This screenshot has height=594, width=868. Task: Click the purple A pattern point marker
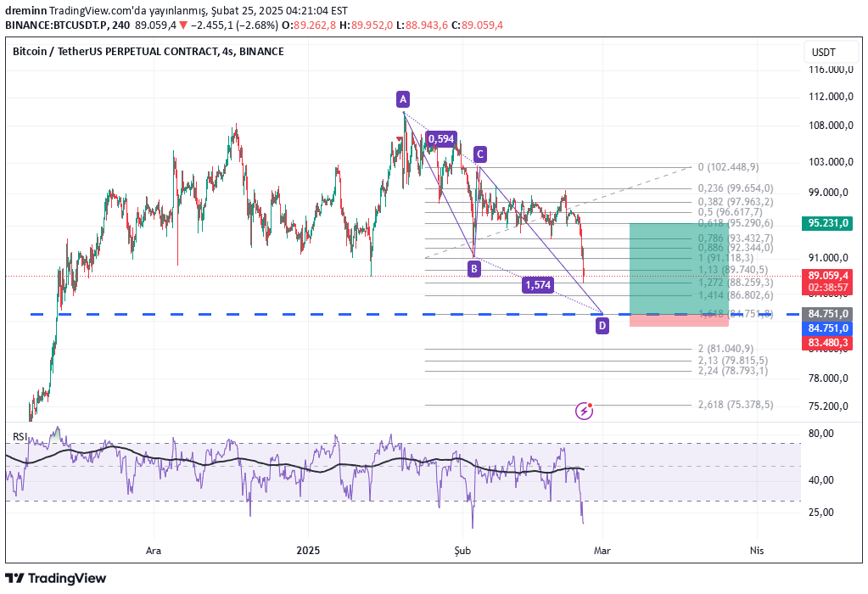[x=403, y=99]
